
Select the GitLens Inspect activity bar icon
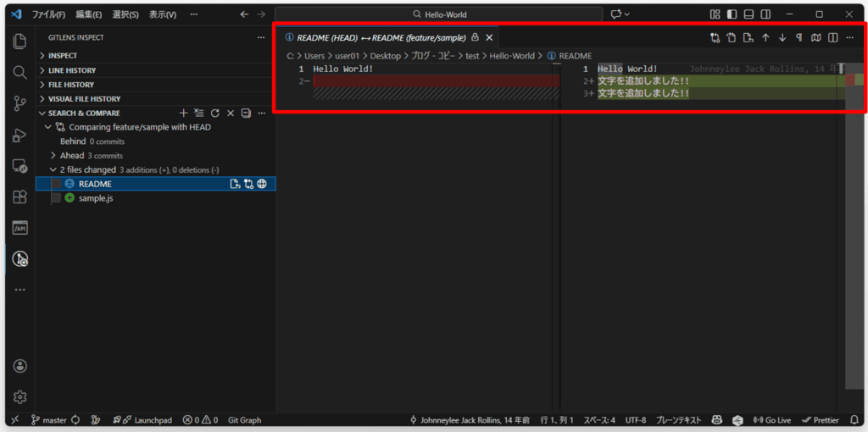pyautogui.click(x=20, y=258)
